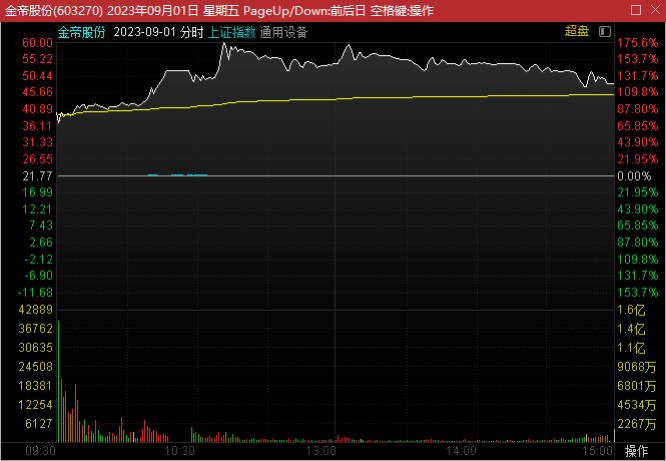Click the window title 金帝股份(603270)
Image resolution: width=666 pixels, height=461 pixels.
tap(54, 10)
